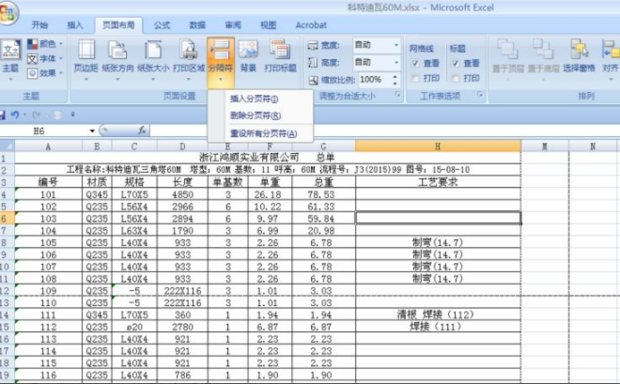Screen dimensions: 620x384
Task: Open the 主题 themes gallery
Action: (x=11, y=60)
